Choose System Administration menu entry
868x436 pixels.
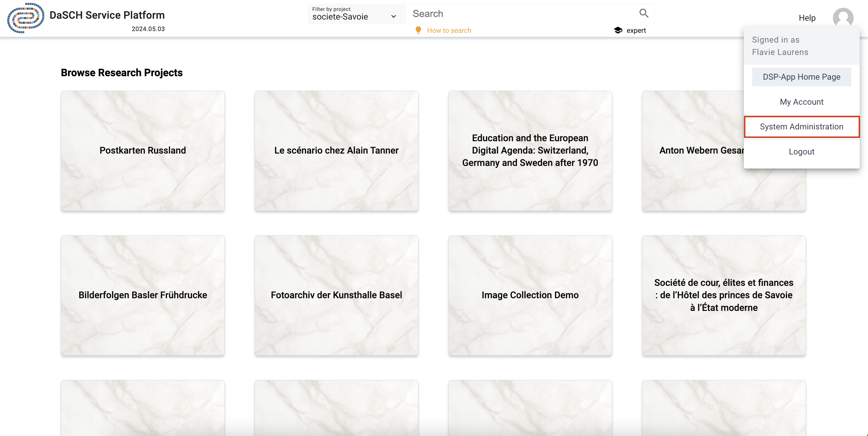coord(801,127)
